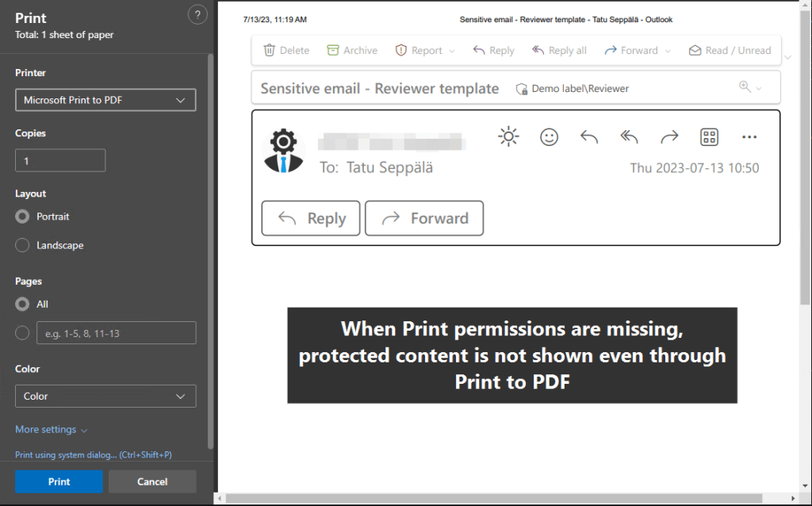Select the All pages option

(x=22, y=304)
